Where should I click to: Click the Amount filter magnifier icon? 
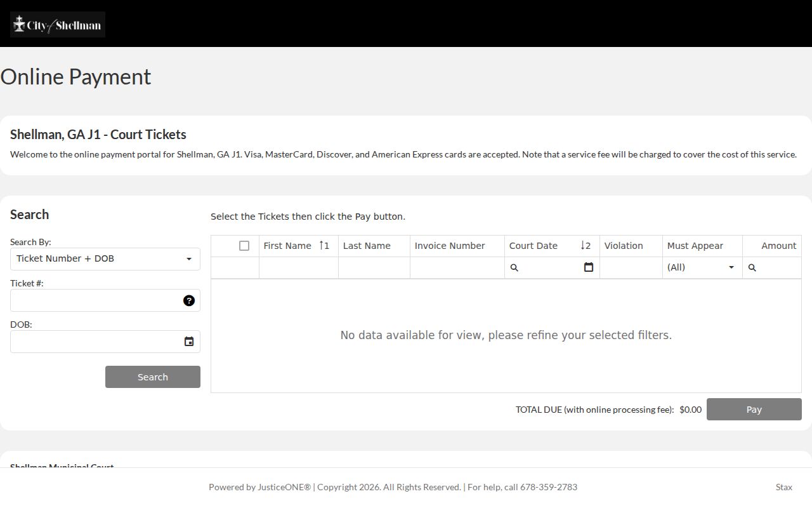click(752, 268)
